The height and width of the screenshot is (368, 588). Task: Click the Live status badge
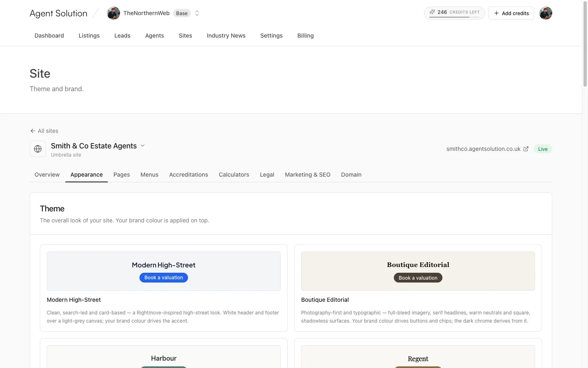[543, 149]
